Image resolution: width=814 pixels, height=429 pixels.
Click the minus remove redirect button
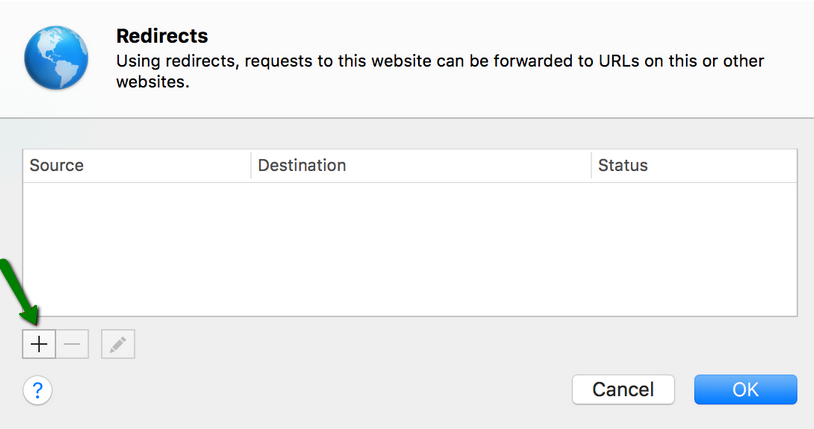coord(72,344)
